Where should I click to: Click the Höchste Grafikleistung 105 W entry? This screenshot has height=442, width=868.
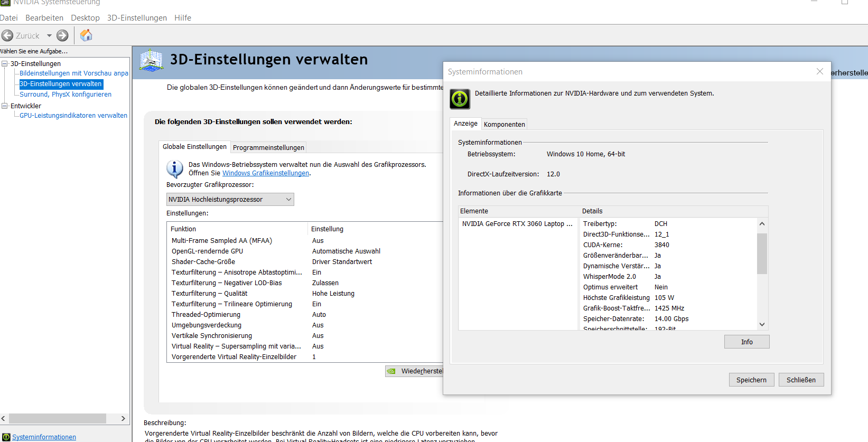coord(629,298)
